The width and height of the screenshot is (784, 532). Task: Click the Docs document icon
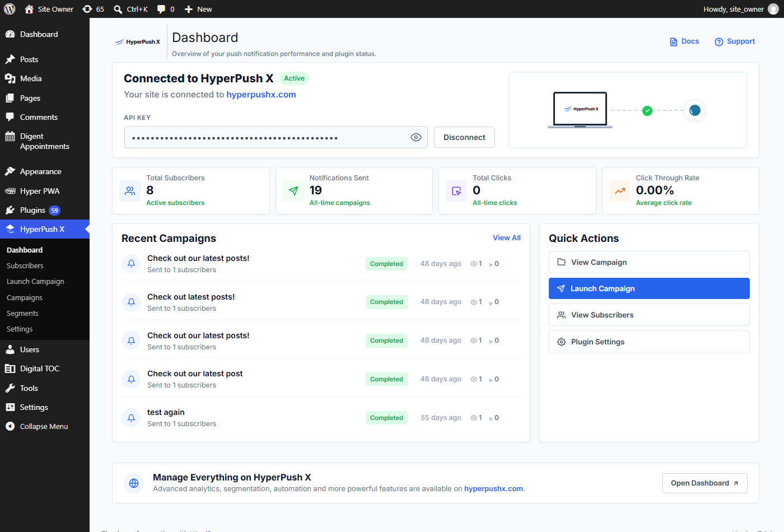(674, 42)
